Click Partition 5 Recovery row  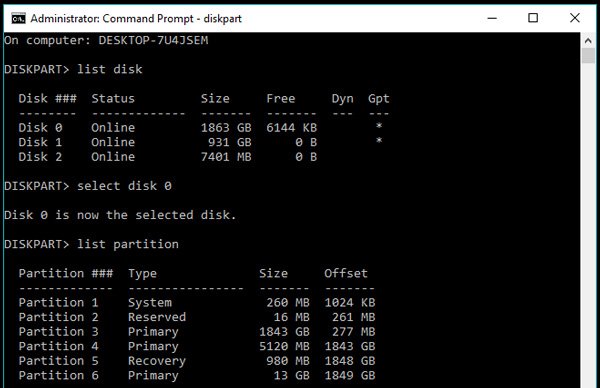[x=197, y=360]
